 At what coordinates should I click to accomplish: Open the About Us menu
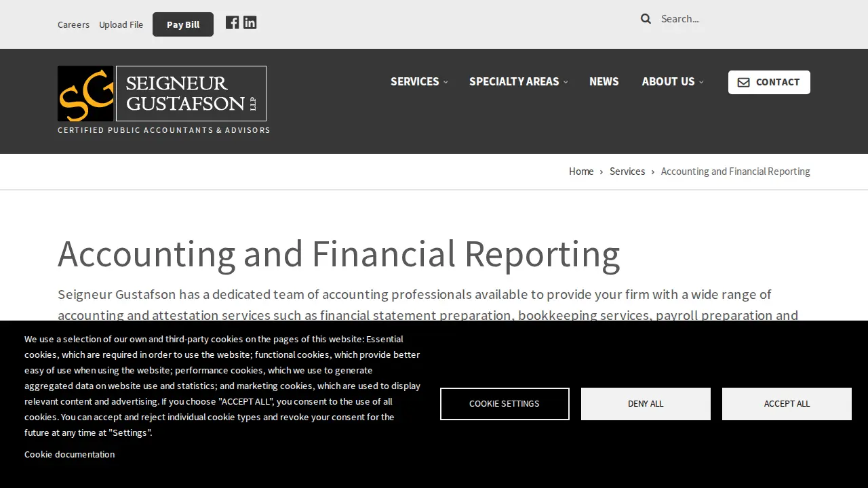(668, 81)
